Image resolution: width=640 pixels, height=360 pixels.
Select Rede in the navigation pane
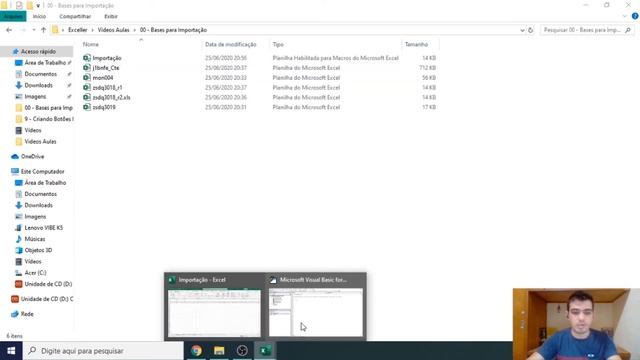click(x=27, y=314)
